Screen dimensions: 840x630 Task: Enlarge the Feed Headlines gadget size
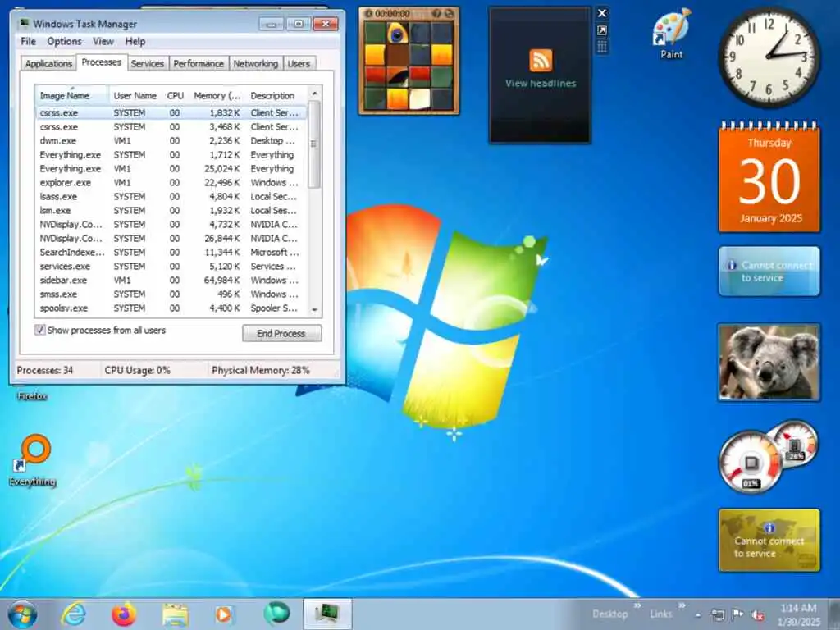(x=602, y=30)
